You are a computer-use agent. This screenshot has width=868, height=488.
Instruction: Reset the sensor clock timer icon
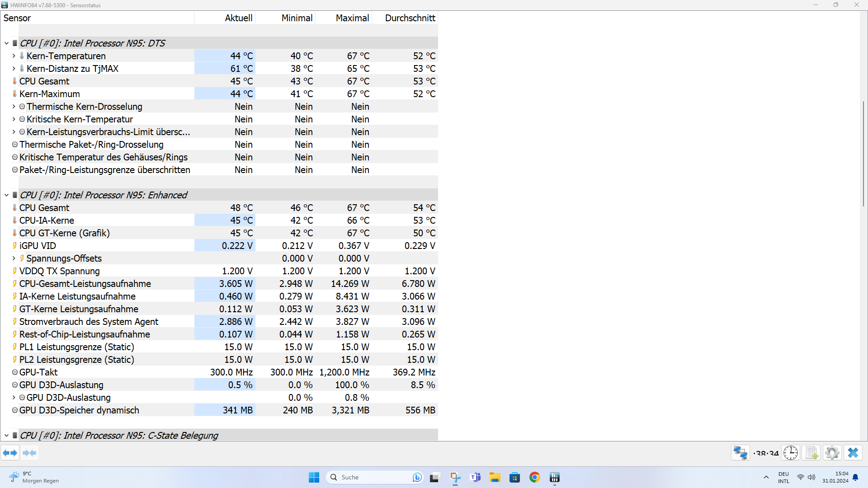point(791,453)
